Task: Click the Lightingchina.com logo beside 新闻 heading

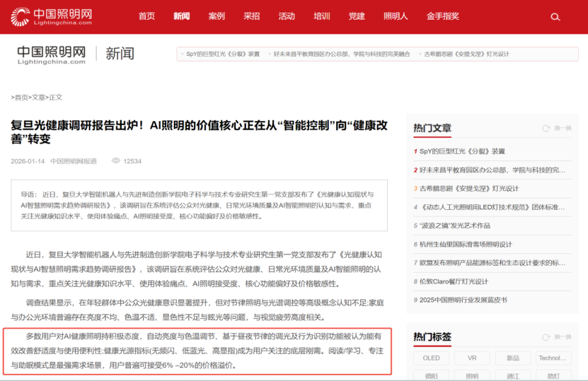Action: pyautogui.click(x=52, y=54)
